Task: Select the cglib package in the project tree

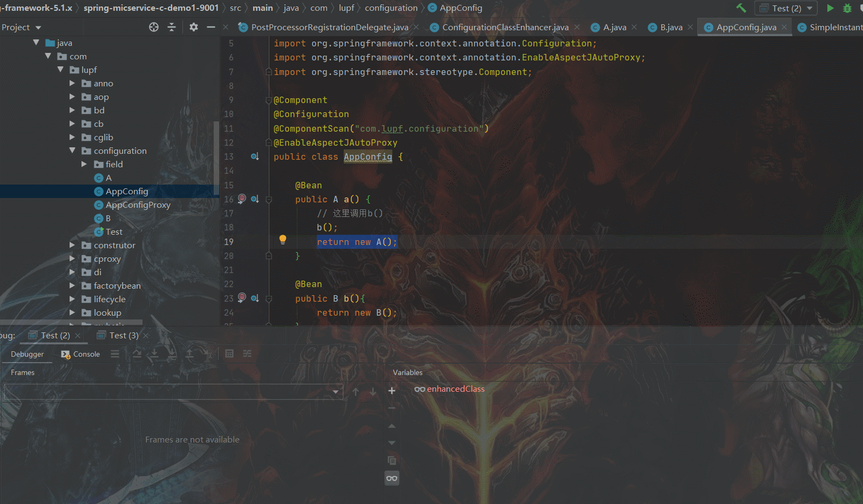Action: 104,137
